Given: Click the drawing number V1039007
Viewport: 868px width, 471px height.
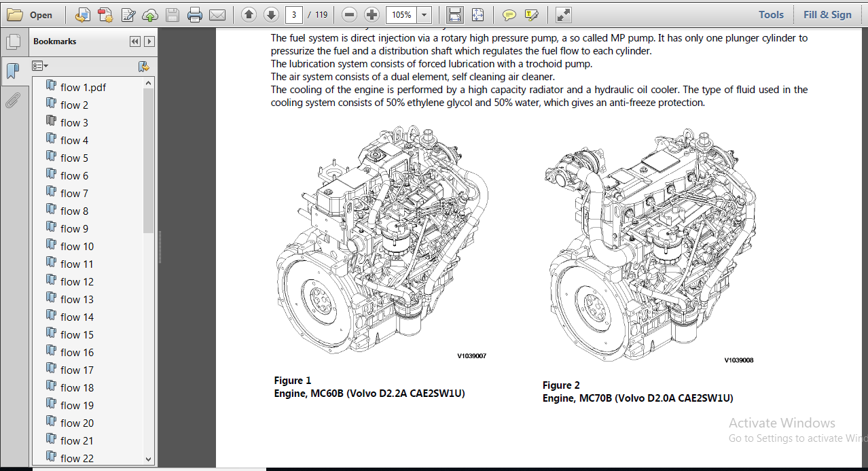Looking at the screenshot, I should pos(471,355).
